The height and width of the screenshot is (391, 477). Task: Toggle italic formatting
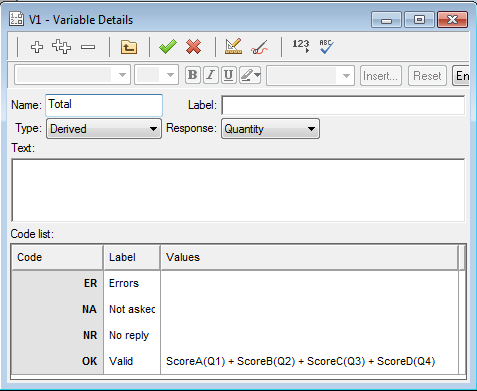point(211,75)
